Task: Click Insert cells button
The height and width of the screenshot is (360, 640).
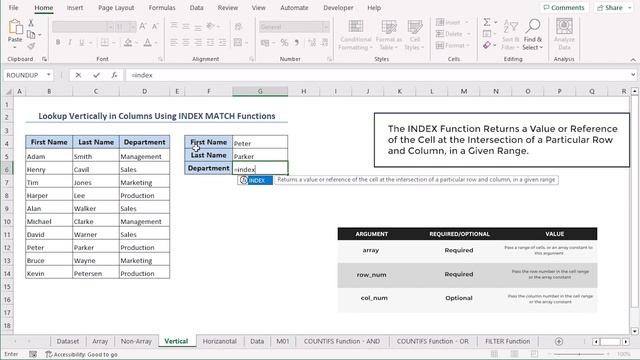Action: tap(452, 22)
